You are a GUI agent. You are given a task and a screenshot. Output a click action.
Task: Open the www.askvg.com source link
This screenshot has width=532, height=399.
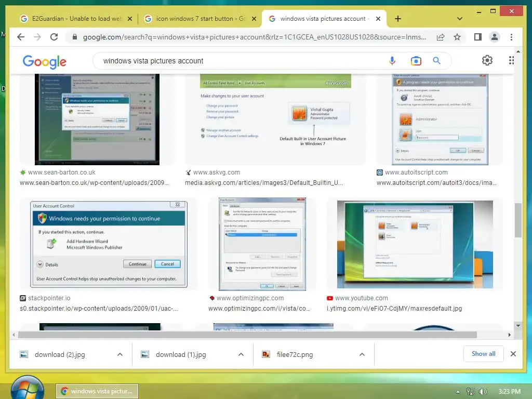click(217, 172)
